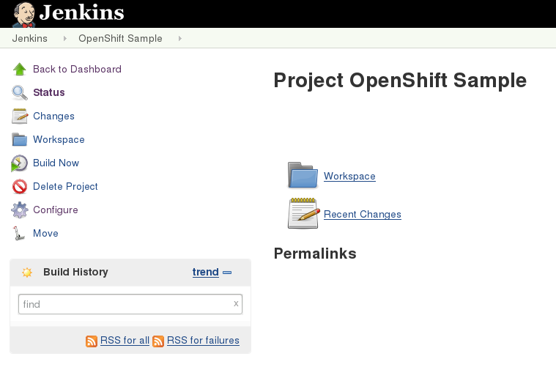Open the sidebar Workspace link
Viewport: 556px width, 392px height.
[59, 139]
